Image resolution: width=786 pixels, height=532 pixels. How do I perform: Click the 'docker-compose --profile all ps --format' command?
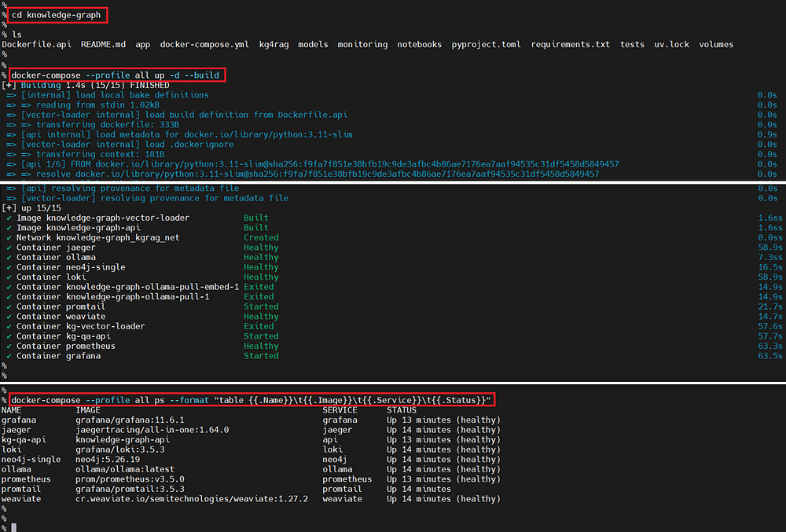click(x=252, y=400)
